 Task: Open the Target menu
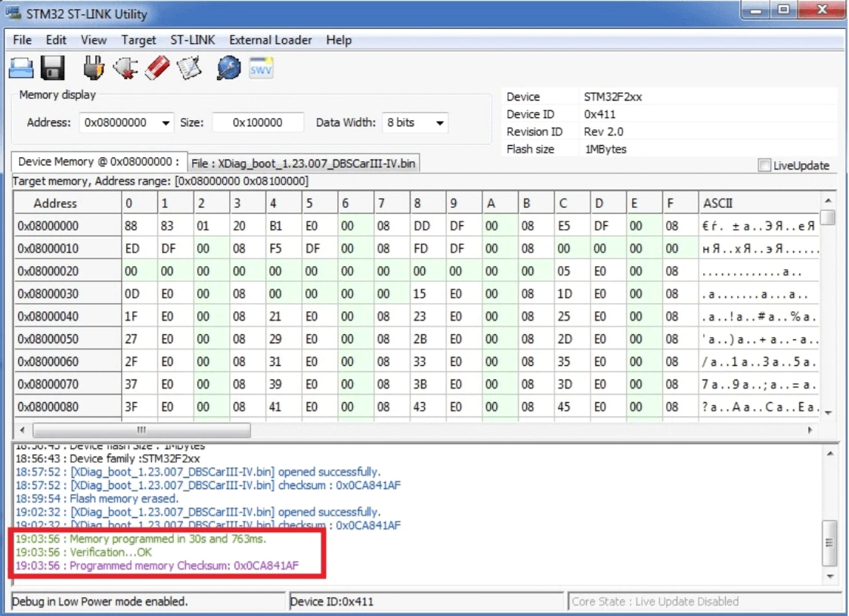(138, 40)
